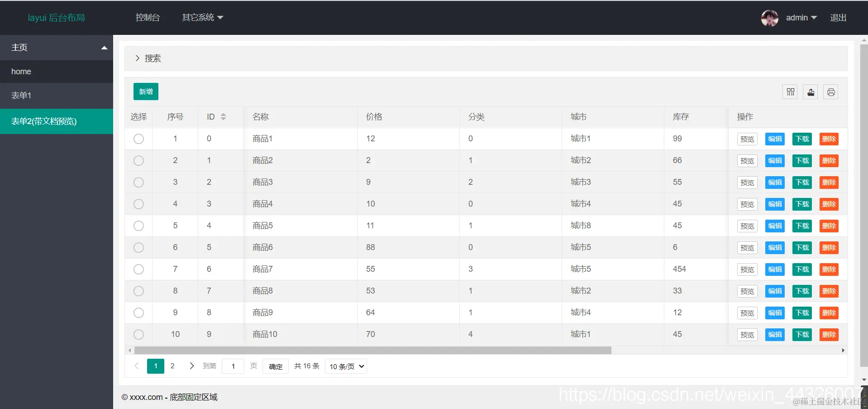The width and height of the screenshot is (868, 409).
Task: Select radio button for 商品4 row
Action: pyautogui.click(x=138, y=204)
